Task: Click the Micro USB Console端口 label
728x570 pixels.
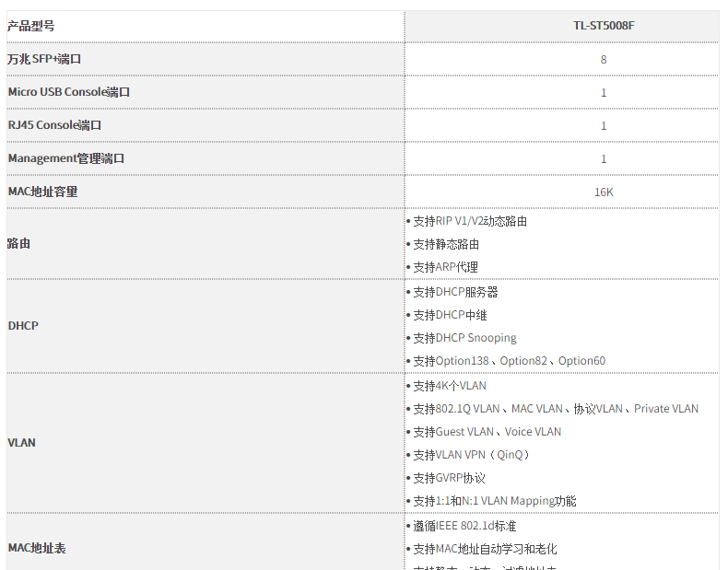Action: coord(68,92)
